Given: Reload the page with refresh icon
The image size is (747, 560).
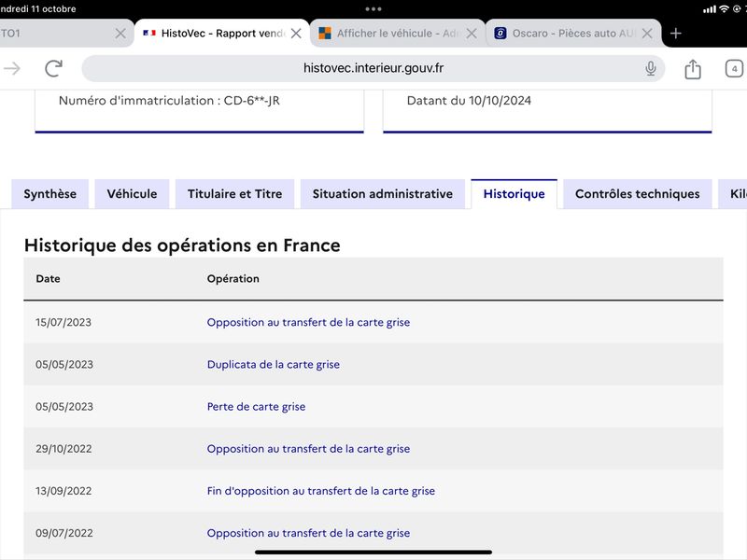Looking at the screenshot, I should [x=54, y=68].
